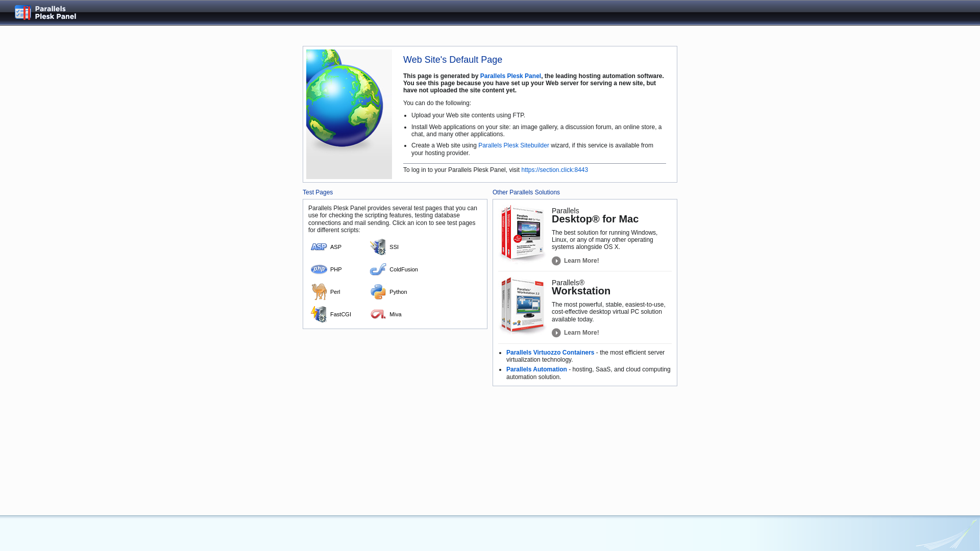
Task: Click Learn More arrow for Workstation
Action: point(556,333)
